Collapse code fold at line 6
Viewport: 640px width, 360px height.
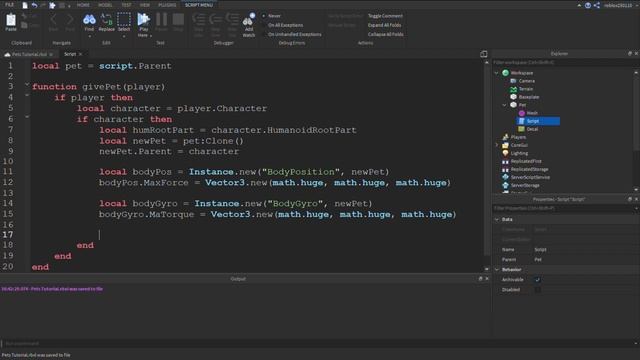(27, 117)
